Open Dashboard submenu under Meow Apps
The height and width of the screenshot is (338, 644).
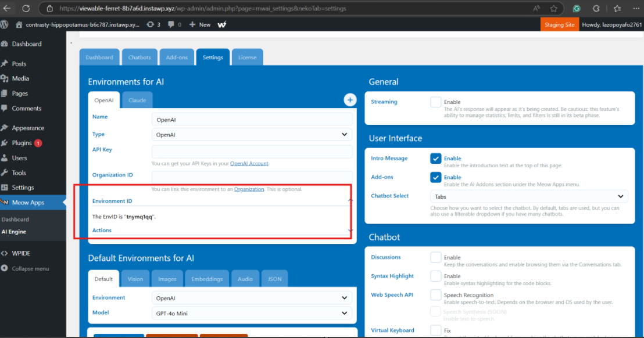pos(15,220)
